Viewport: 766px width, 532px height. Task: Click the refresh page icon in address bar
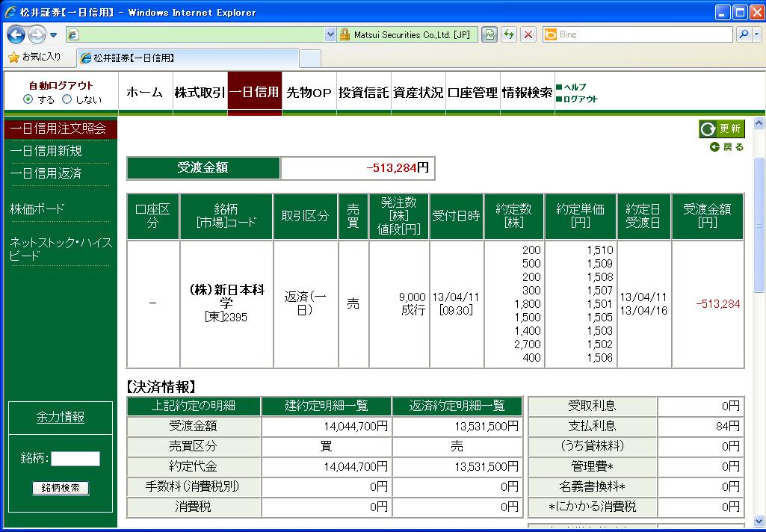[x=509, y=34]
